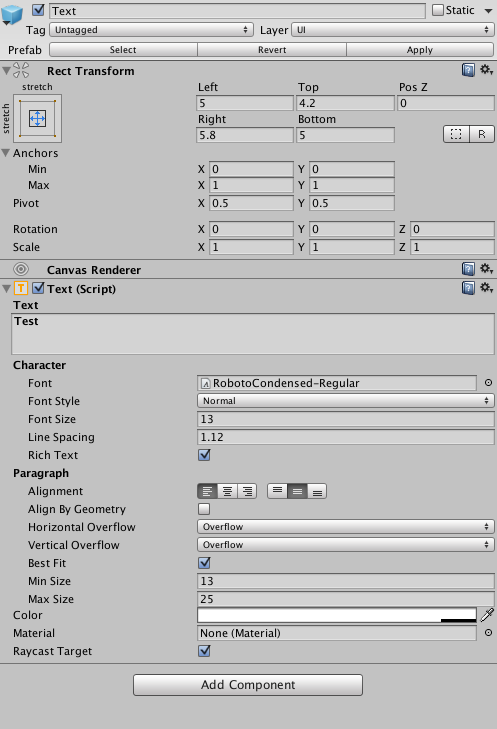Select right horizontal text alignment

247,491
